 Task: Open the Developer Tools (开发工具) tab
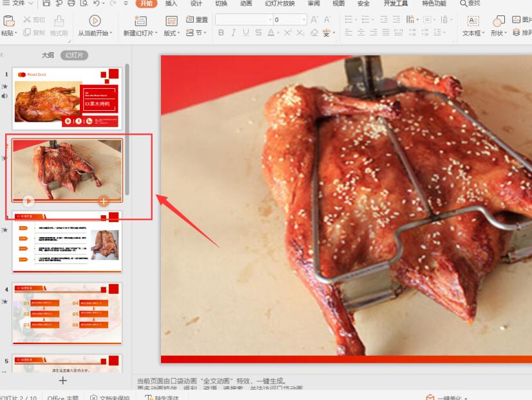395,3
